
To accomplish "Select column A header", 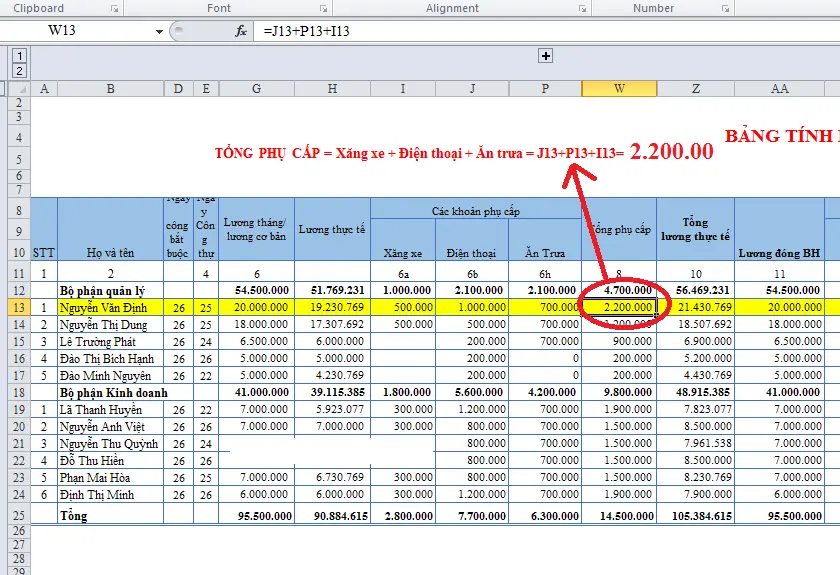I will click(44, 88).
